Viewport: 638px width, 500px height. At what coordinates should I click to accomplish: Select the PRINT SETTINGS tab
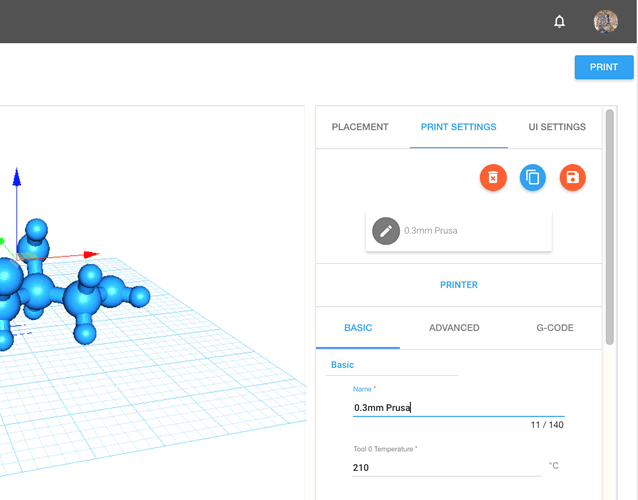(459, 127)
